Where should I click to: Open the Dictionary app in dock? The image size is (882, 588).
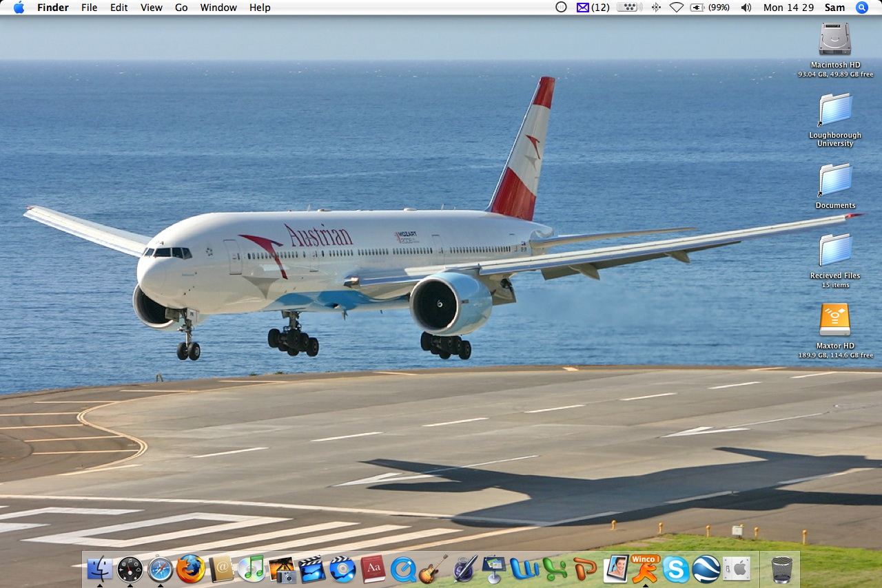[373, 569]
